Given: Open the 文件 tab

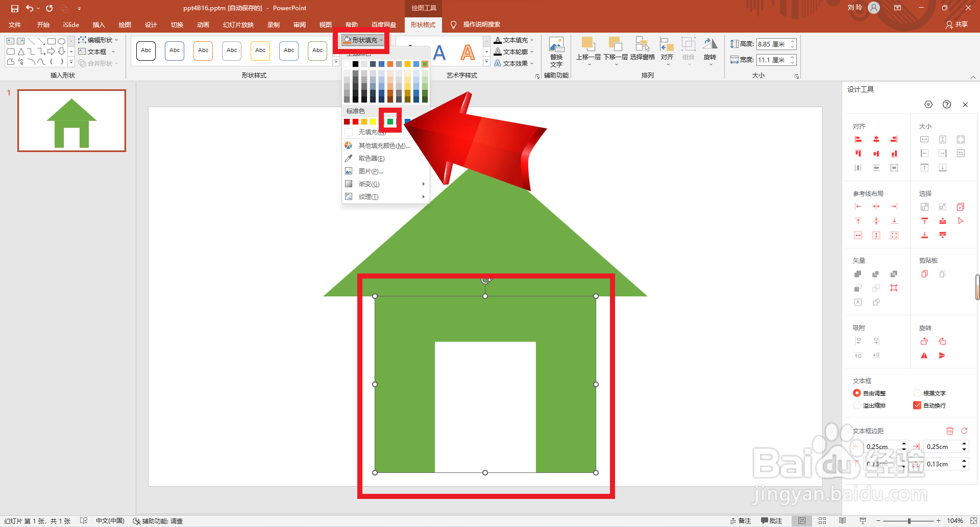Looking at the screenshot, I should tap(15, 24).
